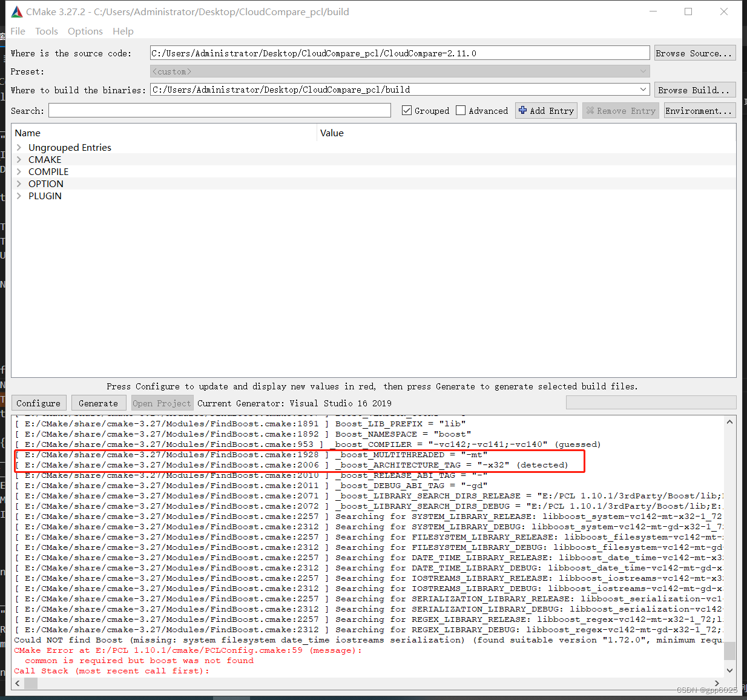Click the 'CMake Error at' red log line
The width and height of the screenshot is (747, 700).
point(188,650)
